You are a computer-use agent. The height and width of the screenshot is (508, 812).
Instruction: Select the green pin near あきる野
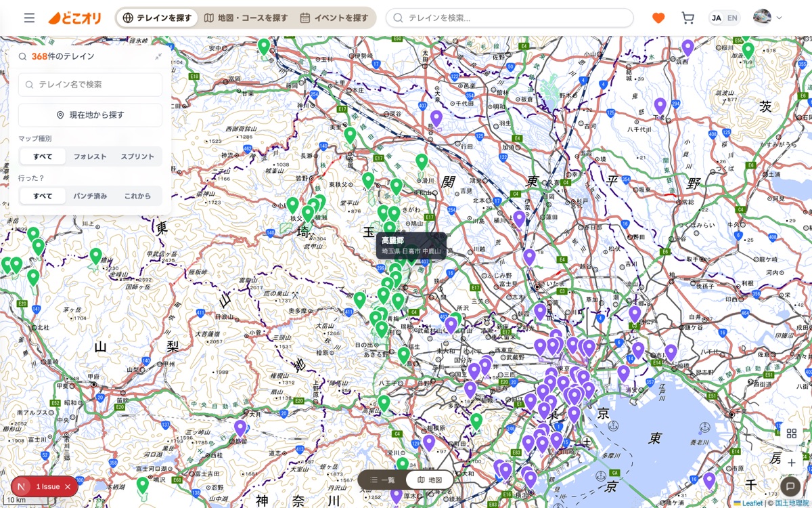pyautogui.click(x=404, y=355)
